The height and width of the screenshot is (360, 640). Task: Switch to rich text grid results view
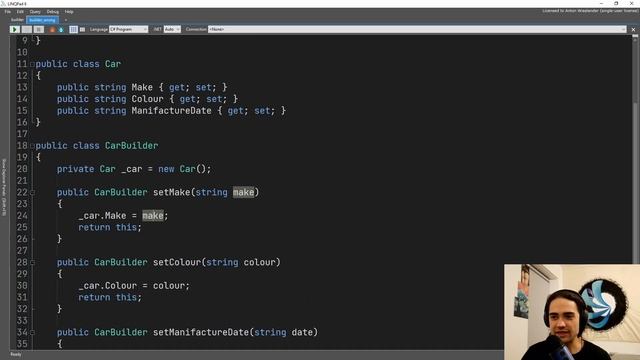(73, 29)
